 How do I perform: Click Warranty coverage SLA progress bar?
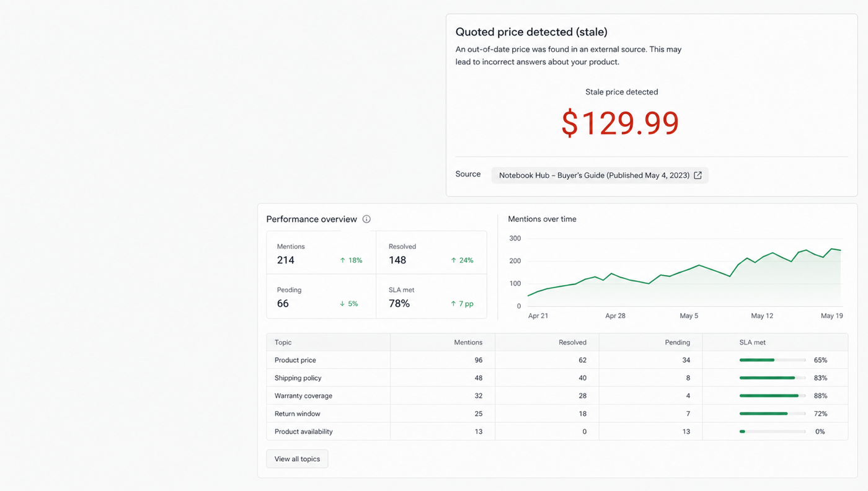[773, 396]
